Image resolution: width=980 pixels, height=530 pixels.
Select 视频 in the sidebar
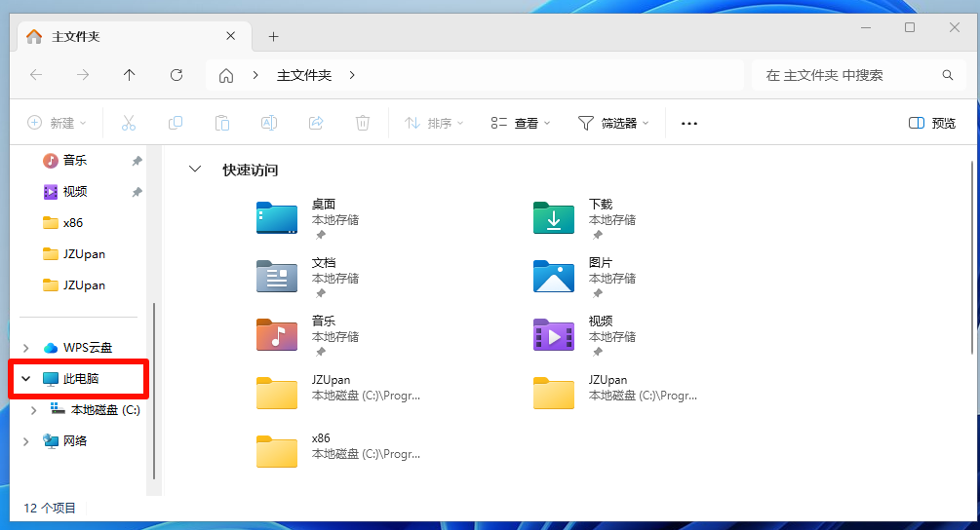(x=74, y=192)
